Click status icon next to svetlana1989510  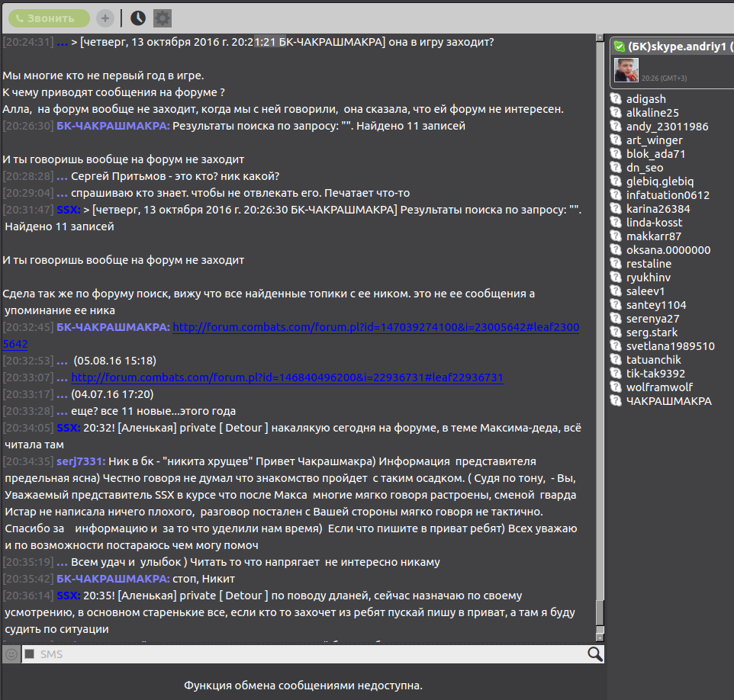[x=616, y=345]
